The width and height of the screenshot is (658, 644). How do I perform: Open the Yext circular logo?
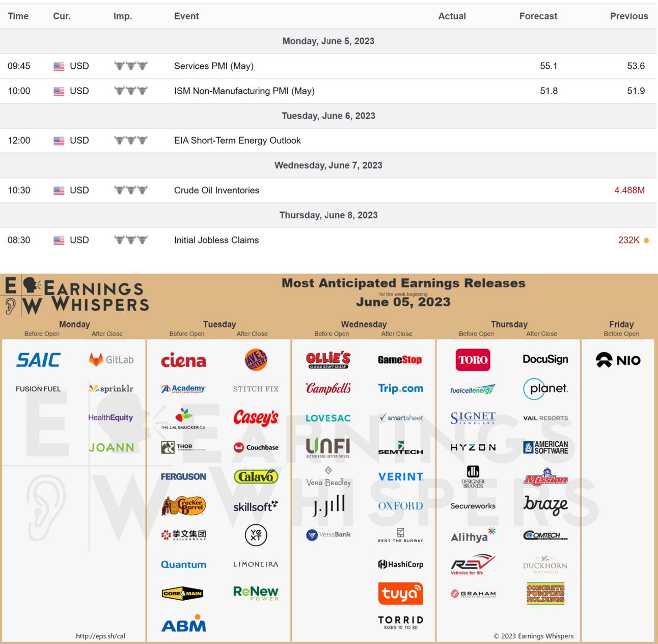[x=256, y=535]
